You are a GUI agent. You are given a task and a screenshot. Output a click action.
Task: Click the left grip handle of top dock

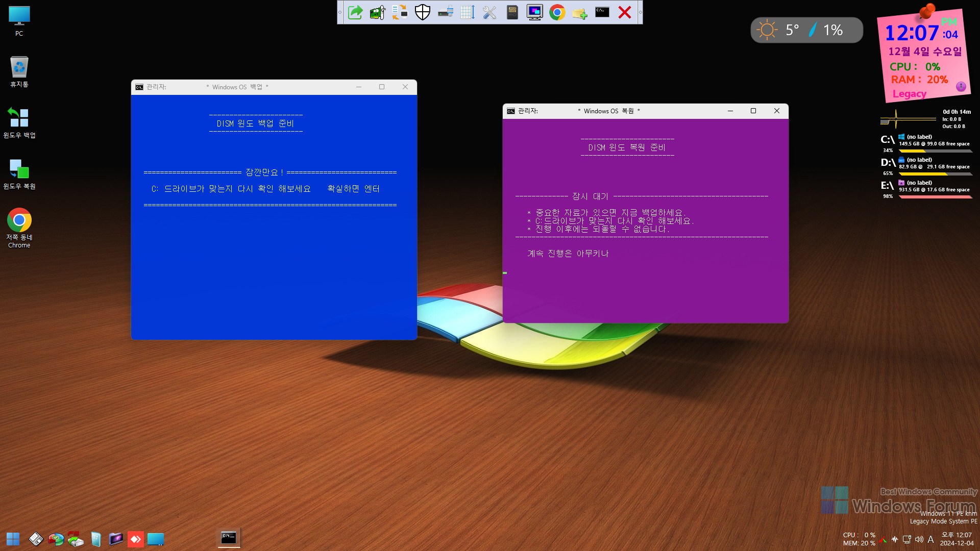click(340, 12)
